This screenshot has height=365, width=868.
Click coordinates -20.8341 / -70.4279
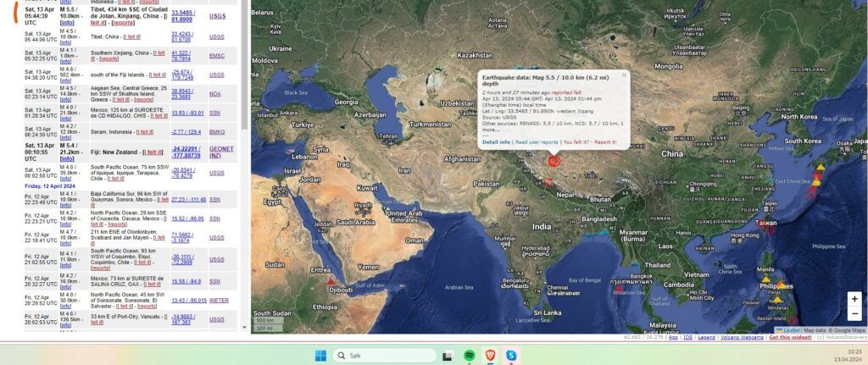tap(182, 173)
